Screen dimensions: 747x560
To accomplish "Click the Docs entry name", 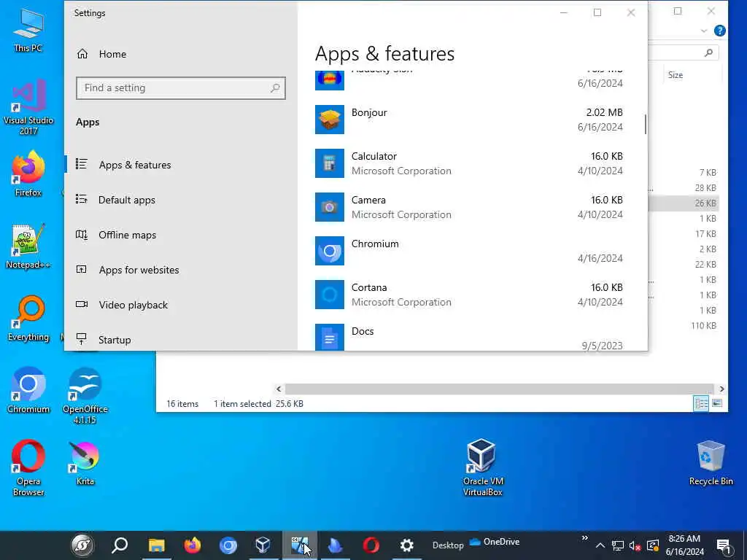I will [363, 332].
